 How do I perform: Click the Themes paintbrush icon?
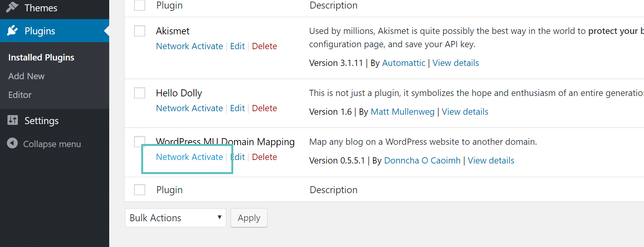click(x=12, y=7)
